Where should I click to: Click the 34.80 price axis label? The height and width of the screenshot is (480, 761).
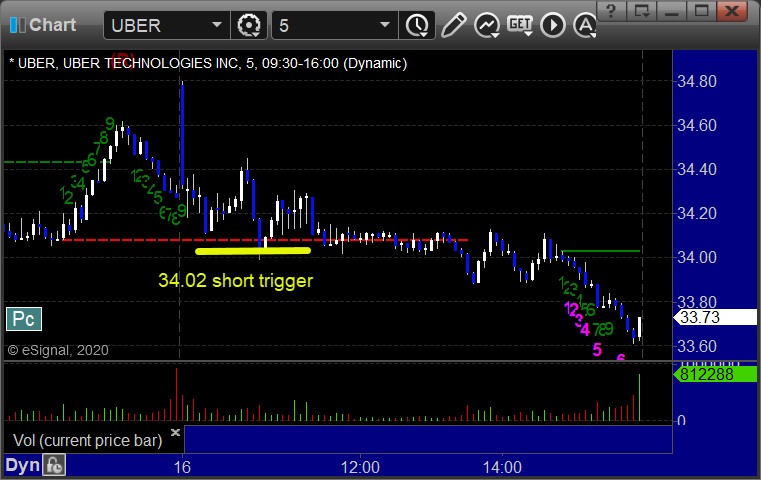(696, 81)
